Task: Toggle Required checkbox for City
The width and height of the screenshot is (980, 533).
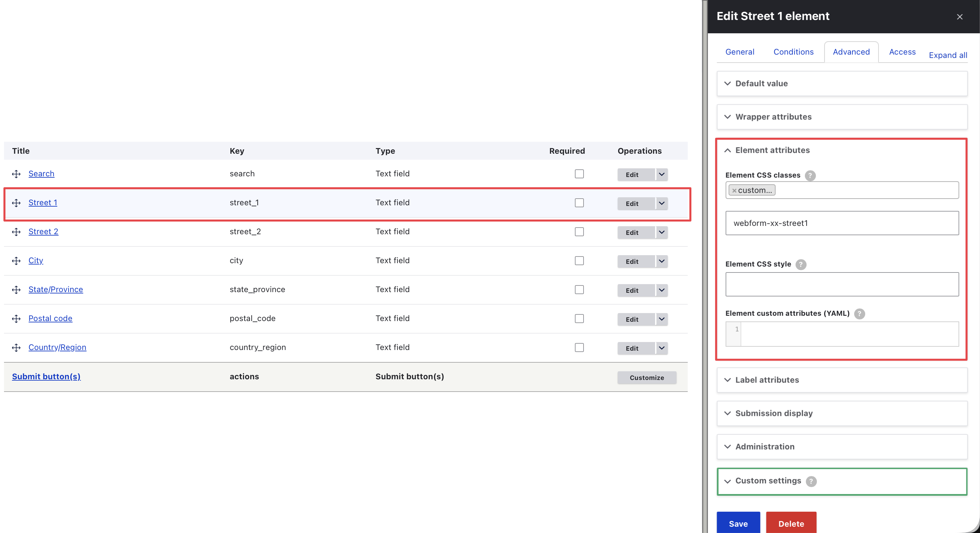Action: pyautogui.click(x=579, y=261)
